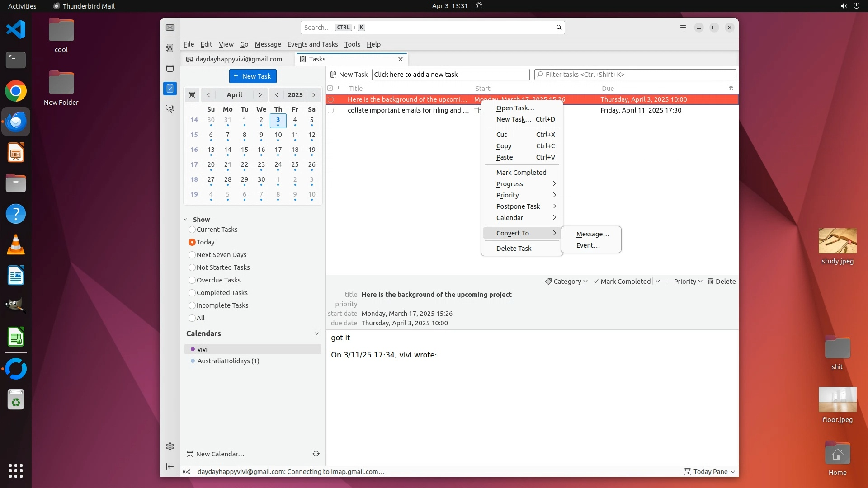Open the Thunderbird hamburger app menu
The image size is (868, 488).
pyautogui.click(x=683, y=28)
